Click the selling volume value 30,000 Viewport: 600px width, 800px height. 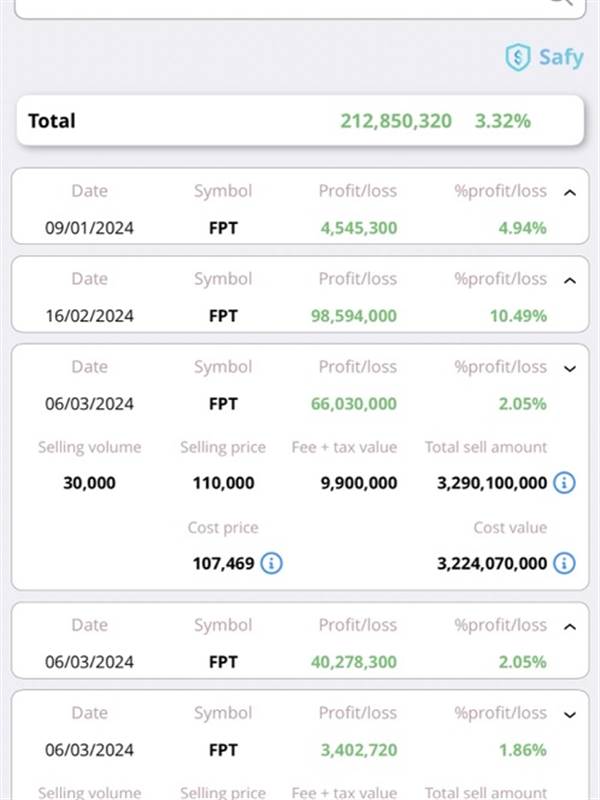tap(89, 483)
